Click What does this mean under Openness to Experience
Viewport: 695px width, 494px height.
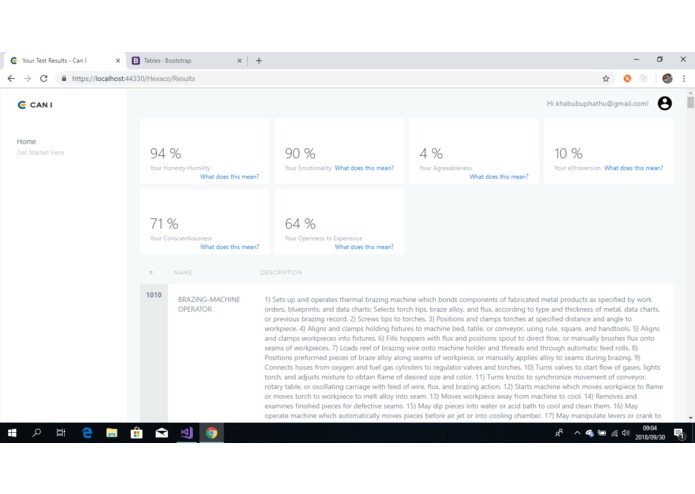pyautogui.click(x=364, y=247)
